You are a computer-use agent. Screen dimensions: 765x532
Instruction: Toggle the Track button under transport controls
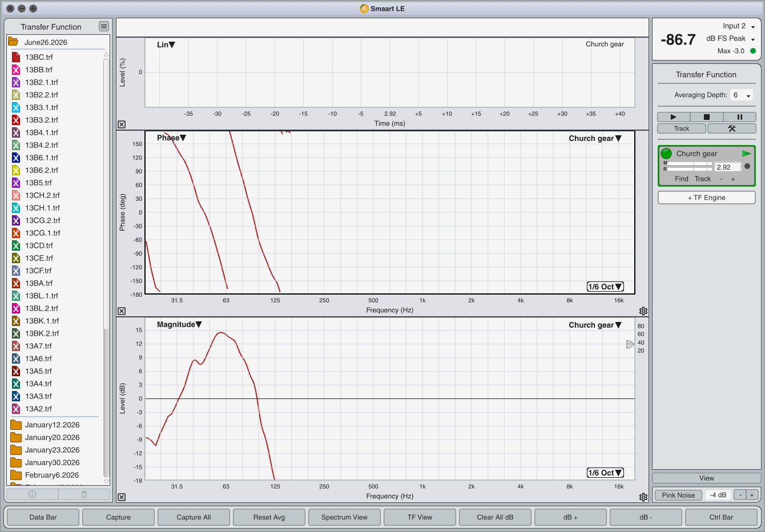coord(682,128)
